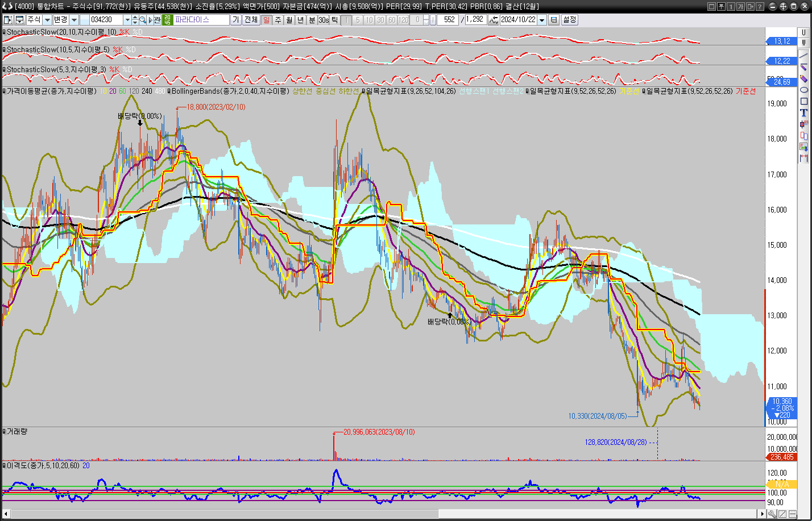812x521 pixels.
Task: Open the date 2024/10/22 dropdown
Action: pyautogui.click(x=542, y=19)
